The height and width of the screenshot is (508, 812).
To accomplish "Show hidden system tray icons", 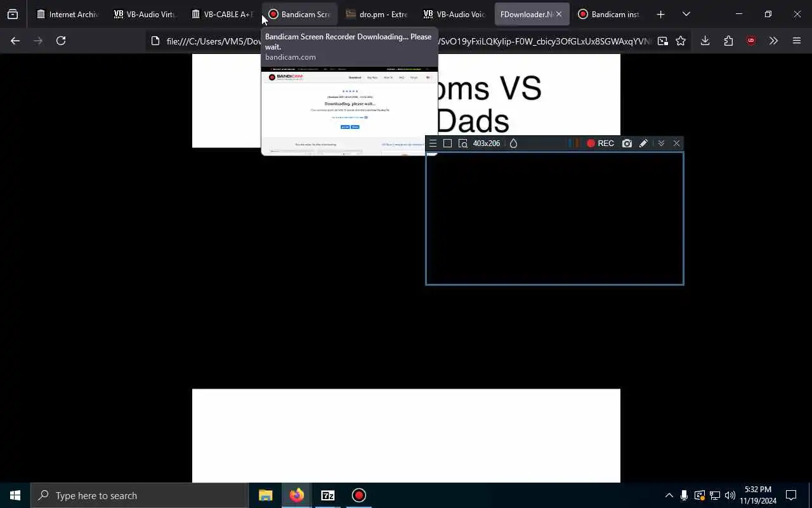I will click(x=669, y=495).
